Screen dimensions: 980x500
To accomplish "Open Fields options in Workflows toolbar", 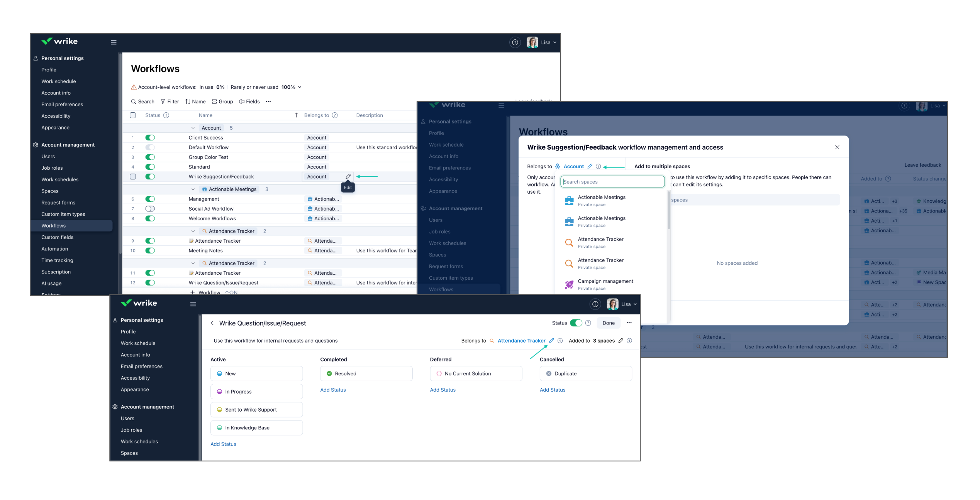I will pyautogui.click(x=249, y=101).
